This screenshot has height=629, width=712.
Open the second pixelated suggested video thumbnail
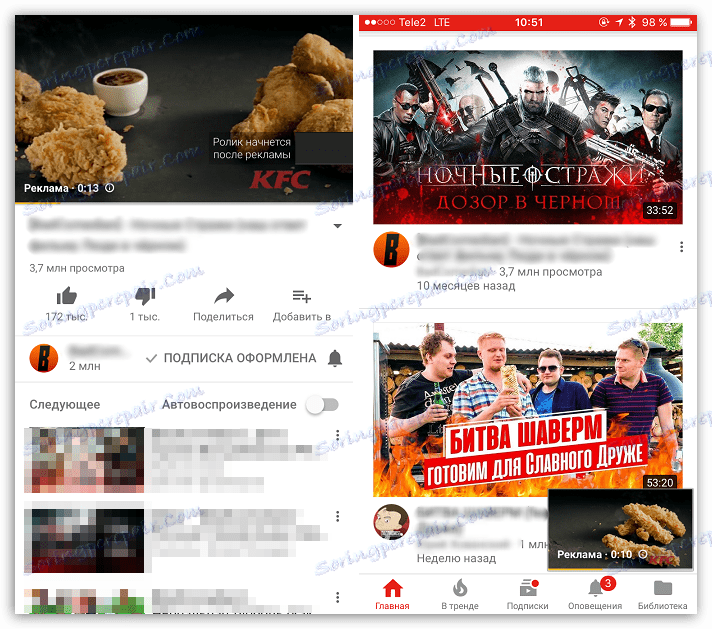tap(84, 540)
